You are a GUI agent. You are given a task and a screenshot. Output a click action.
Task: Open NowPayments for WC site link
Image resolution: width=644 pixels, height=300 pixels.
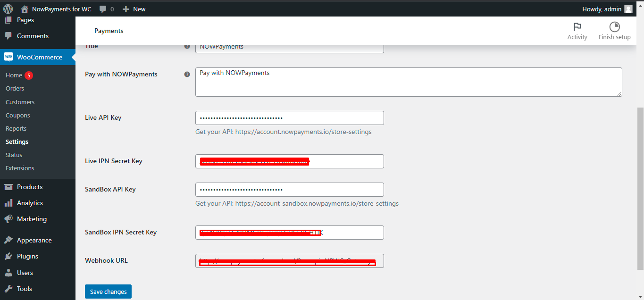point(62,9)
